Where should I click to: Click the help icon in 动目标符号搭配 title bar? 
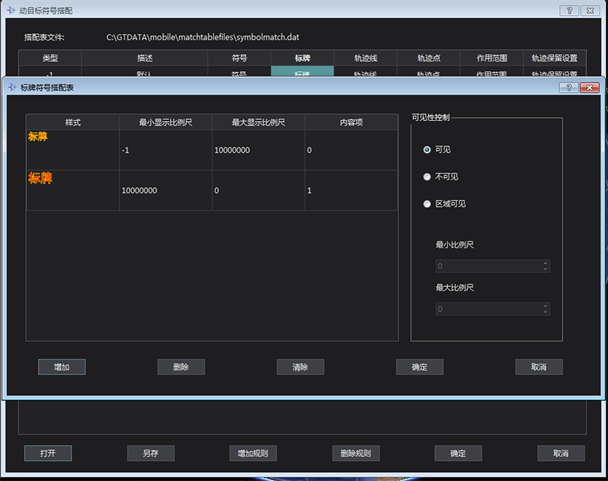click(567, 10)
